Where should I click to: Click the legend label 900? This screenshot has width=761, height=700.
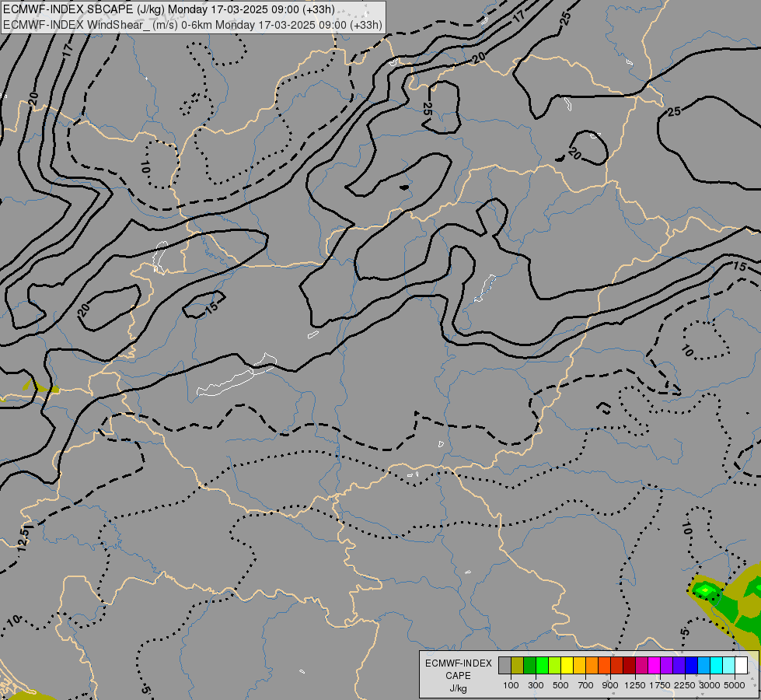pos(610,685)
